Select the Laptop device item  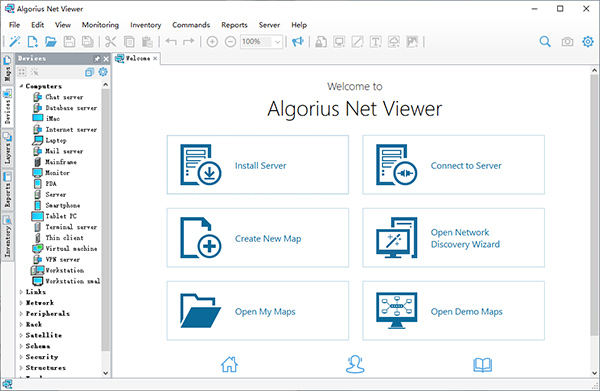(50, 140)
